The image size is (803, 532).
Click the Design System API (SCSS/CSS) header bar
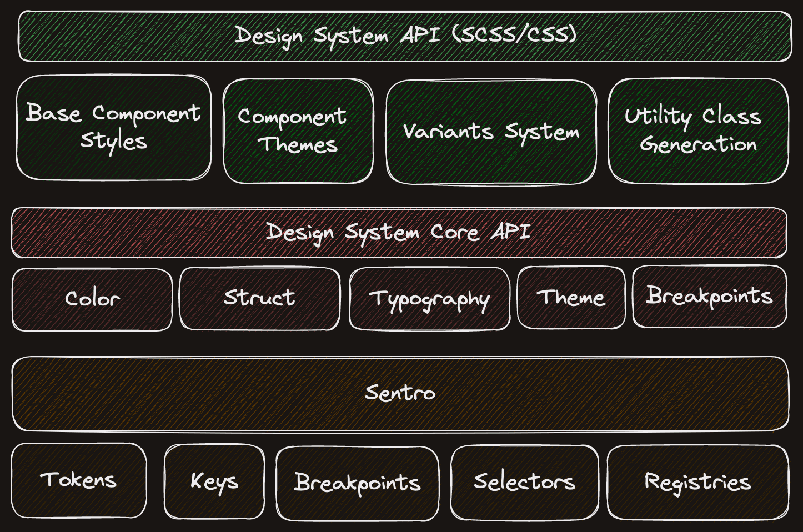[x=403, y=36]
